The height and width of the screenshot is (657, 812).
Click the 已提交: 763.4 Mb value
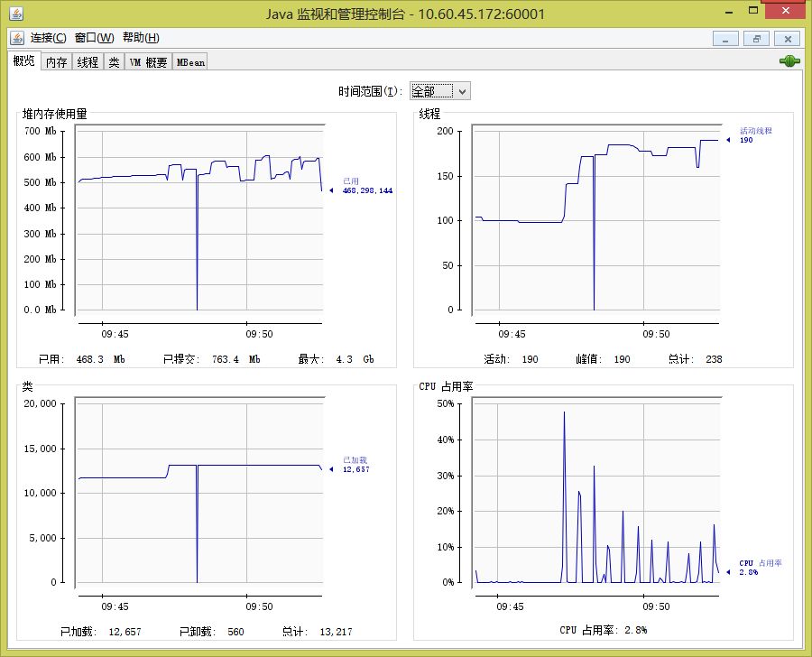[x=212, y=359]
